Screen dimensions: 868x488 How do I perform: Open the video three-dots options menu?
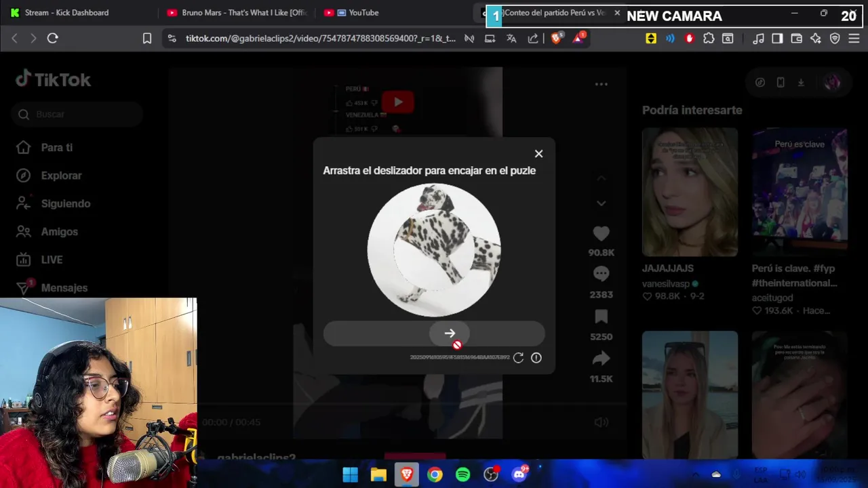coord(601,84)
